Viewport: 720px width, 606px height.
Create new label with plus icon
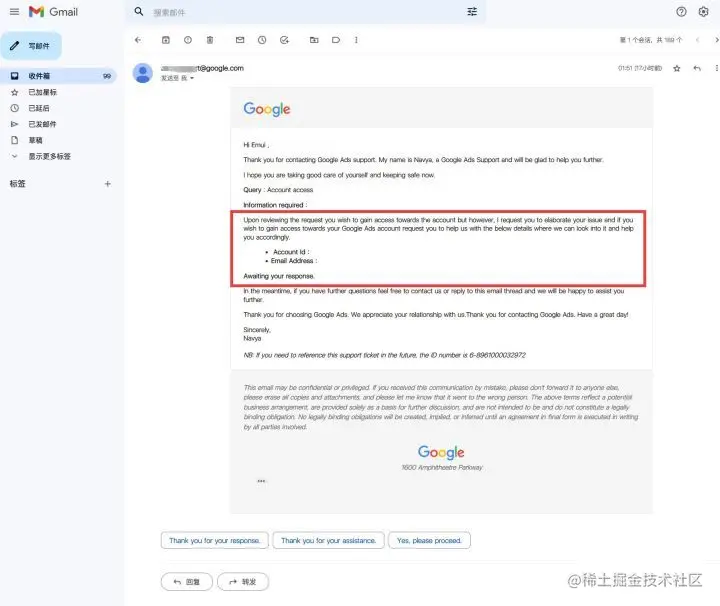107,184
